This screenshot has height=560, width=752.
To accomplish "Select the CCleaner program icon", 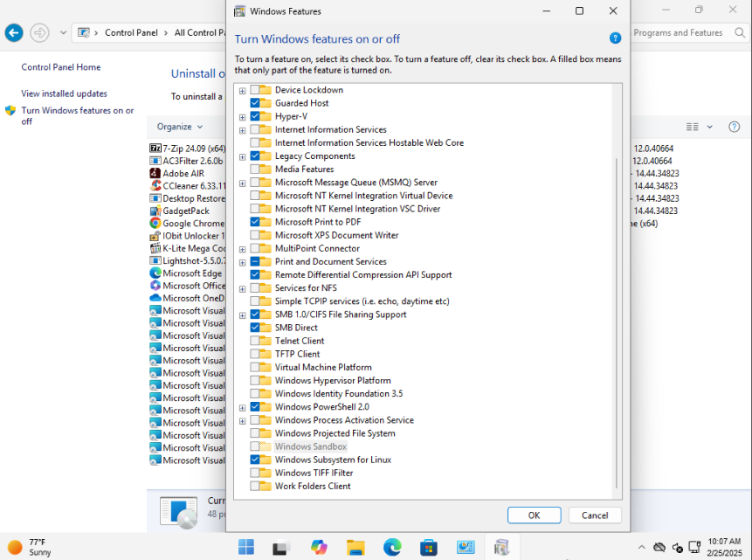I will pos(155,186).
